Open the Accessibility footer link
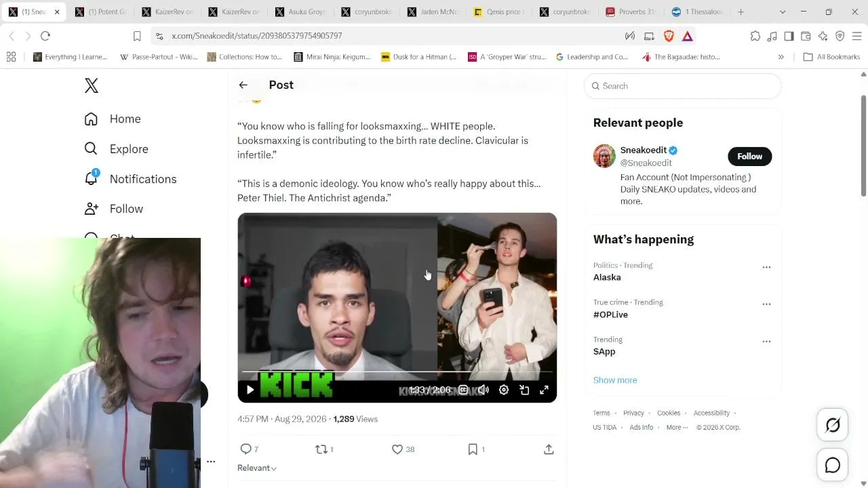 point(711,413)
